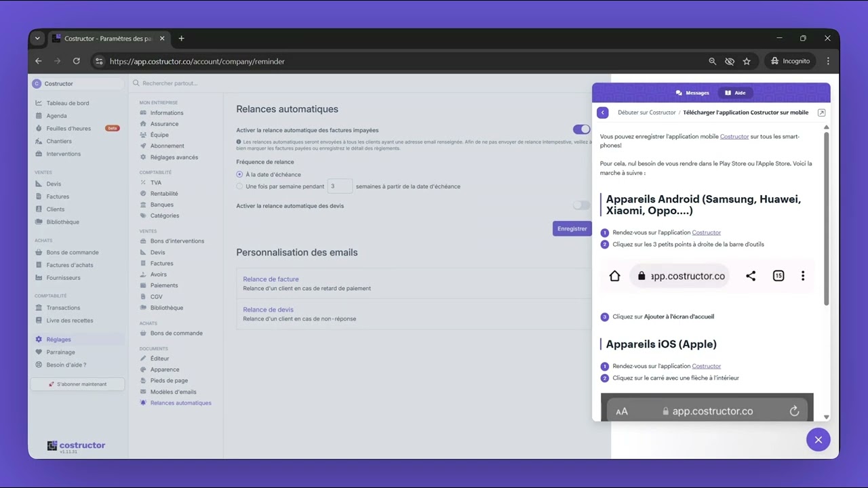Click the weeks number input field
The height and width of the screenshot is (488, 868).
[340, 186]
